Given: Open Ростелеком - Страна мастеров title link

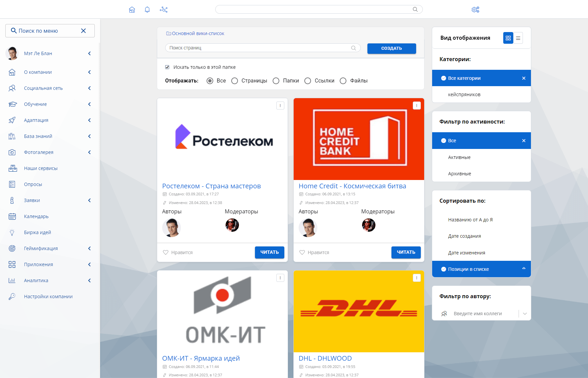Looking at the screenshot, I should pyautogui.click(x=211, y=186).
